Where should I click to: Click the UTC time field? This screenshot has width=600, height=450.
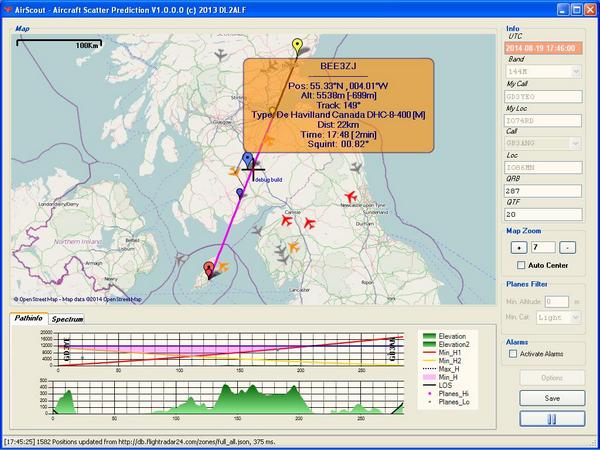[x=543, y=48]
